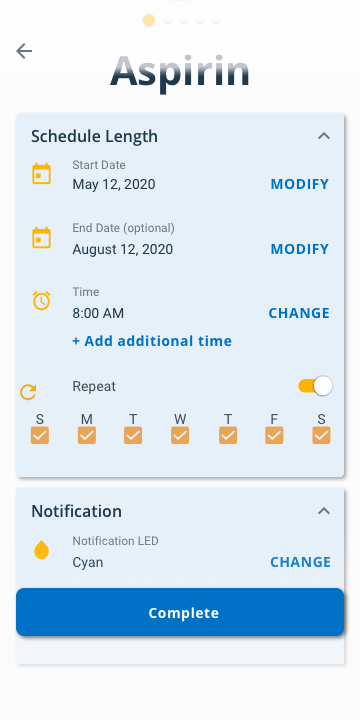Viewport: 360px width, 720px height.
Task: Modify the End Date August 12, 2020
Action: pyautogui.click(x=300, y=249)
